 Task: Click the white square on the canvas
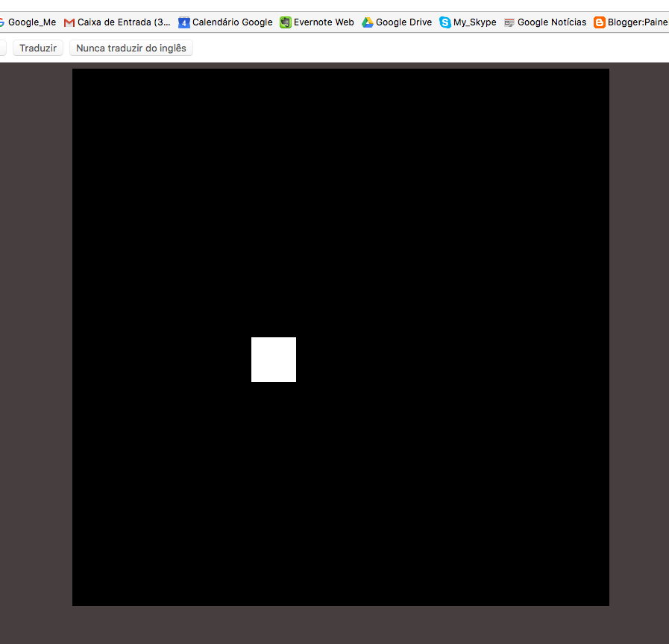coord(274,360)
